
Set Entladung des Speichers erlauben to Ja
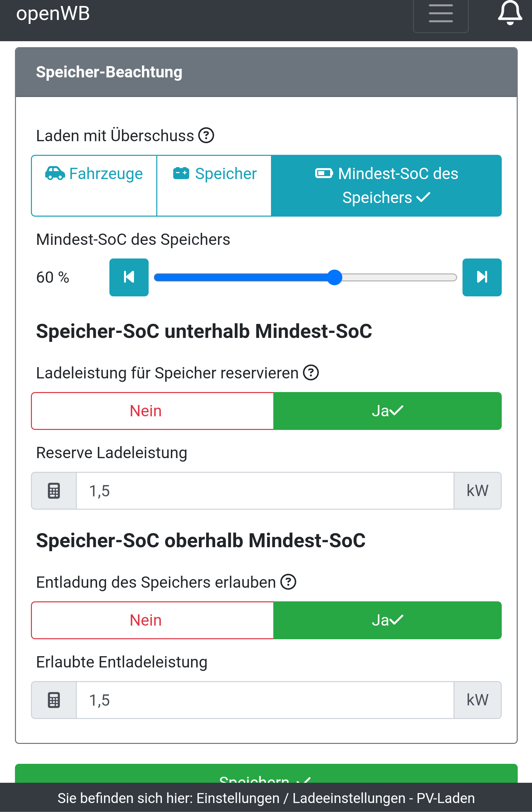pyautogui.click(x=387, y=620)
